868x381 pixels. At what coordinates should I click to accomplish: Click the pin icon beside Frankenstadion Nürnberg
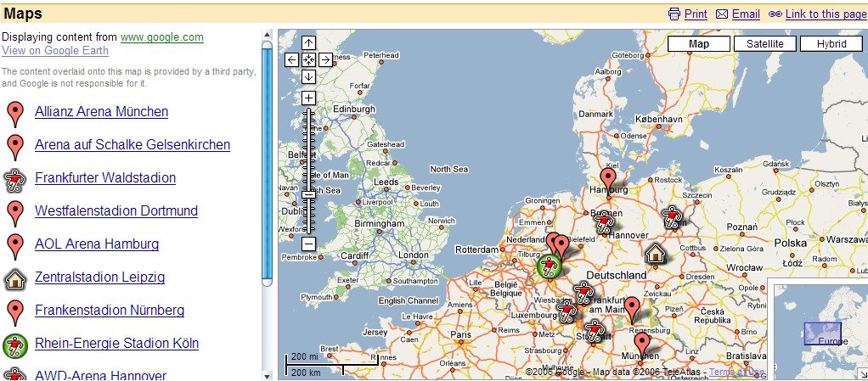click(15, 312)
